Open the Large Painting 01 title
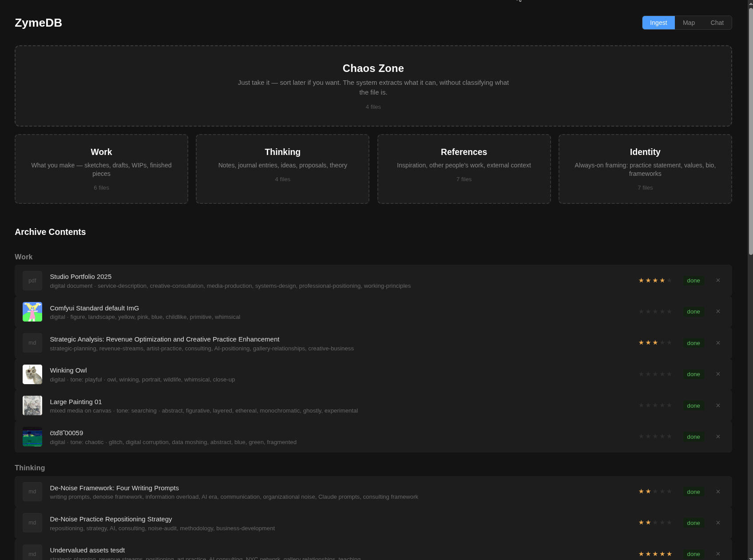Image resolution: width=753 pixels, height=560 pixels. 76,402
